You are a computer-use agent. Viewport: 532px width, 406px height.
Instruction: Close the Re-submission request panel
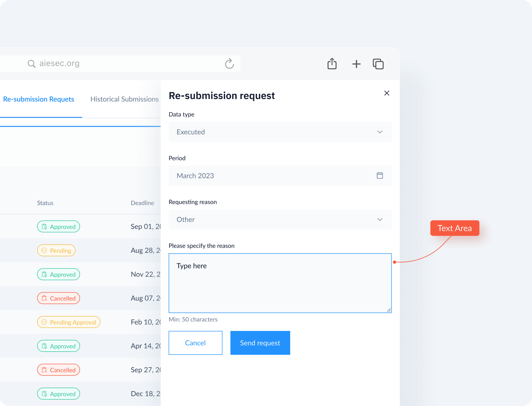click(x=387, y=93)
